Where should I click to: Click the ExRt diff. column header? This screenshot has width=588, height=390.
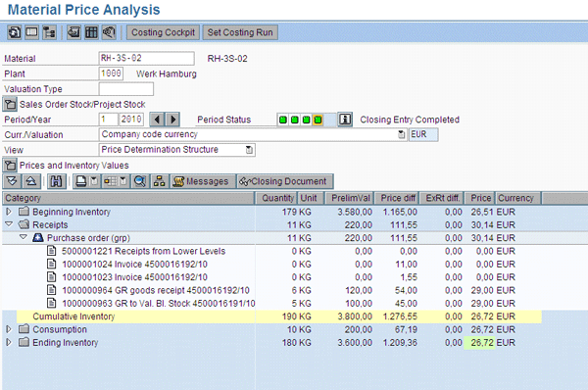[x=442, y=198]
